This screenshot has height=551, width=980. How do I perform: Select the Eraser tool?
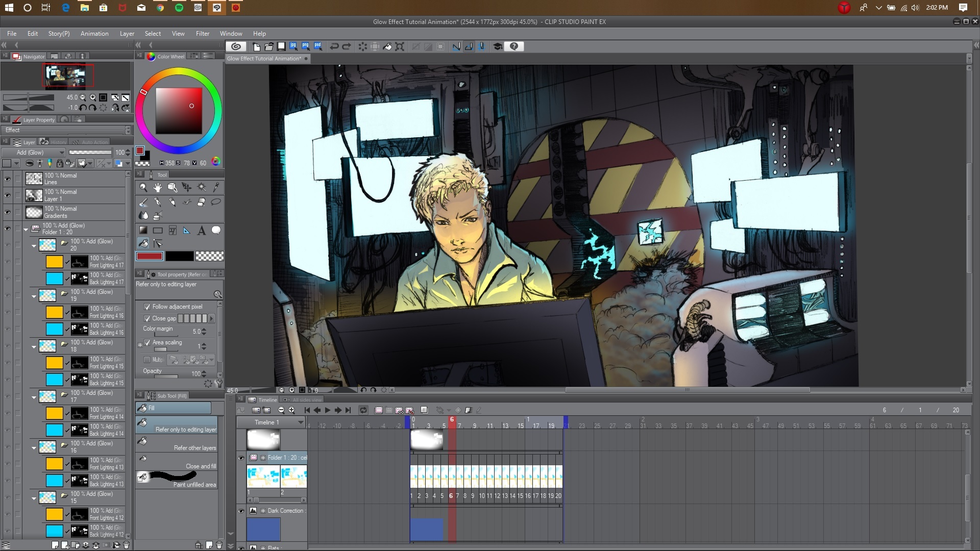pyautogui.click(x=201, y=202)
